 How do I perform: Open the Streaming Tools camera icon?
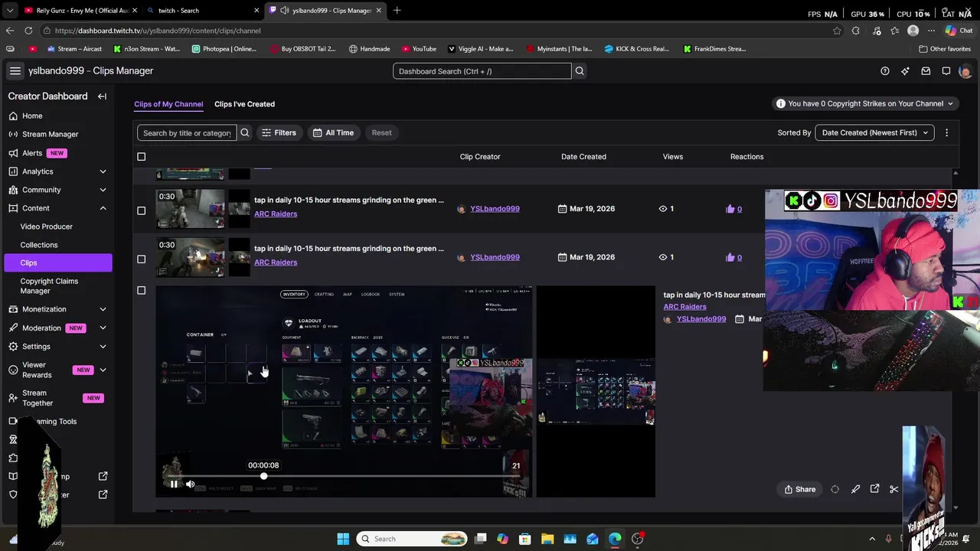pyautogui.click(x=13, y=422)
